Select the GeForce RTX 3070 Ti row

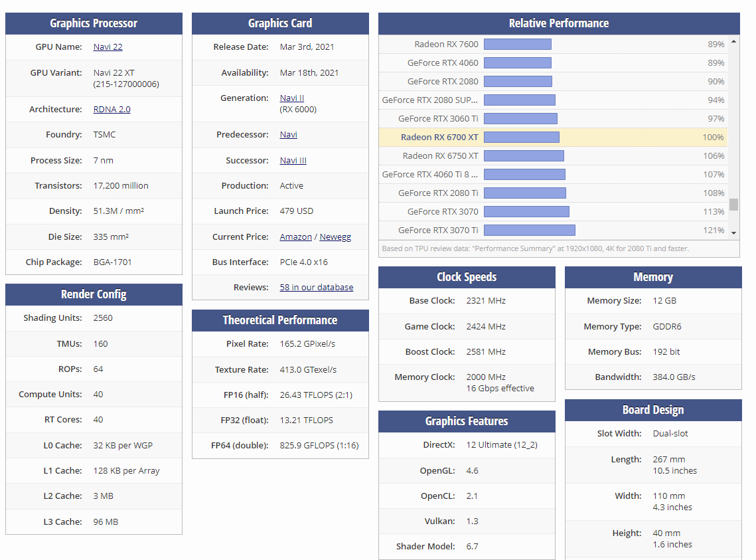pos(553,231)
